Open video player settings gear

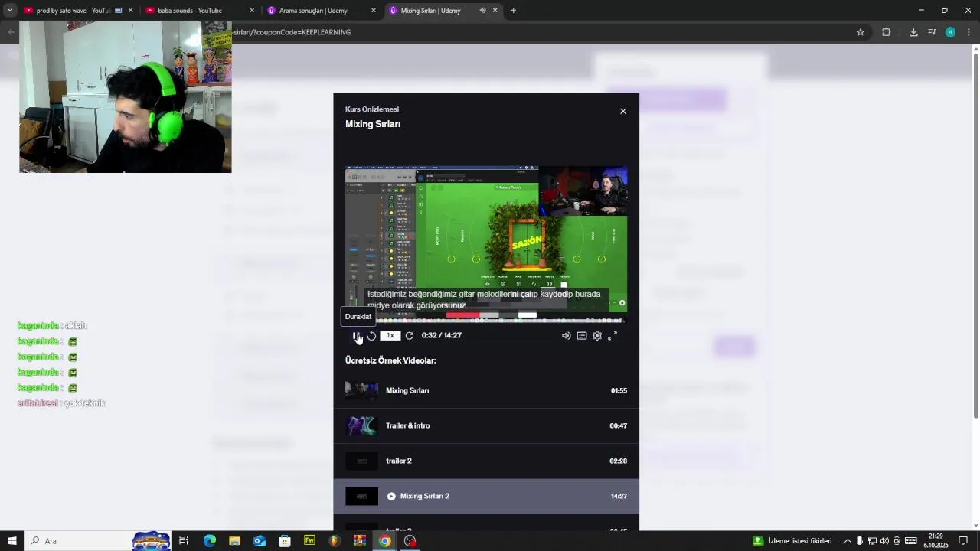click(x=597, y=336)
